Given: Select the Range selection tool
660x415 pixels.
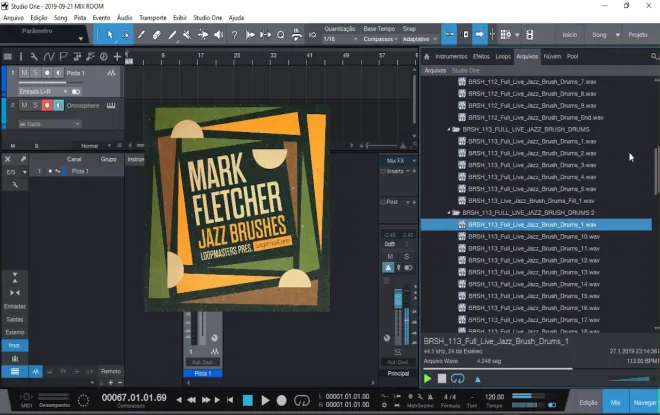Looking at the screenshot, I should tap(125, 35).
